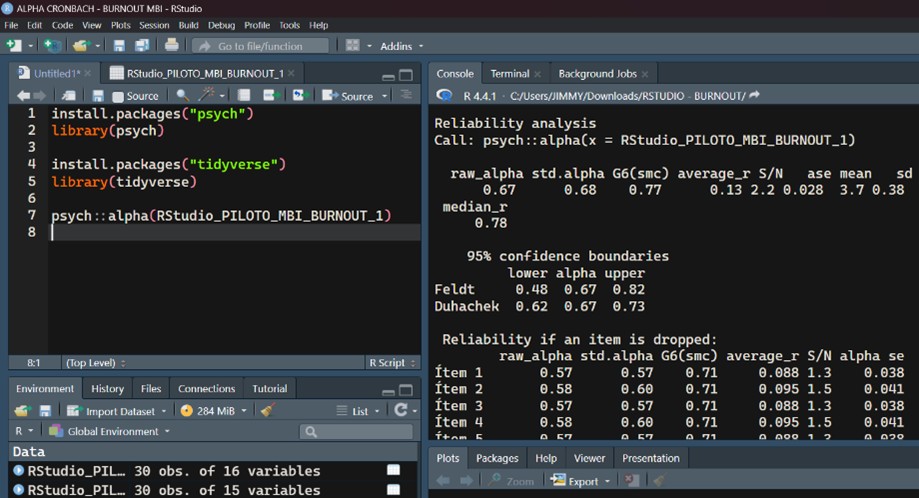Image resolution: width=919 pixels, height=498 pixels.
Task: Open the Connections tab
Action: [206, 388]
